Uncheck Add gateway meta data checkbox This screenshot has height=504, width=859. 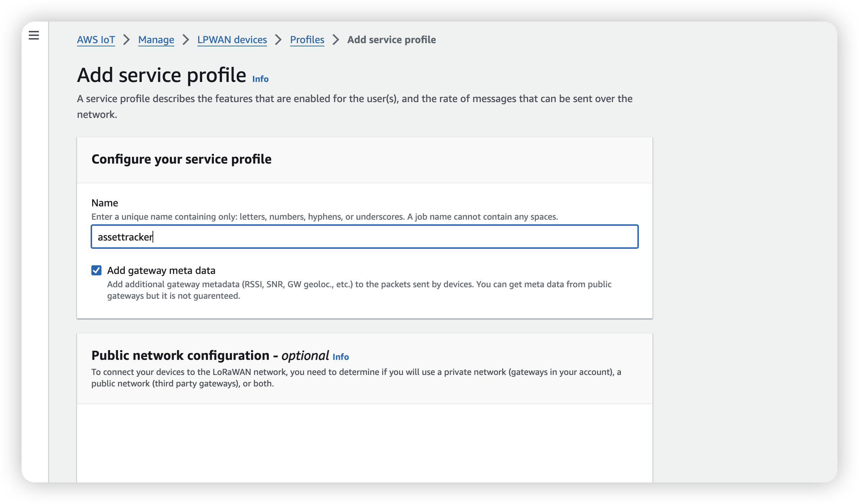point(96,270)
